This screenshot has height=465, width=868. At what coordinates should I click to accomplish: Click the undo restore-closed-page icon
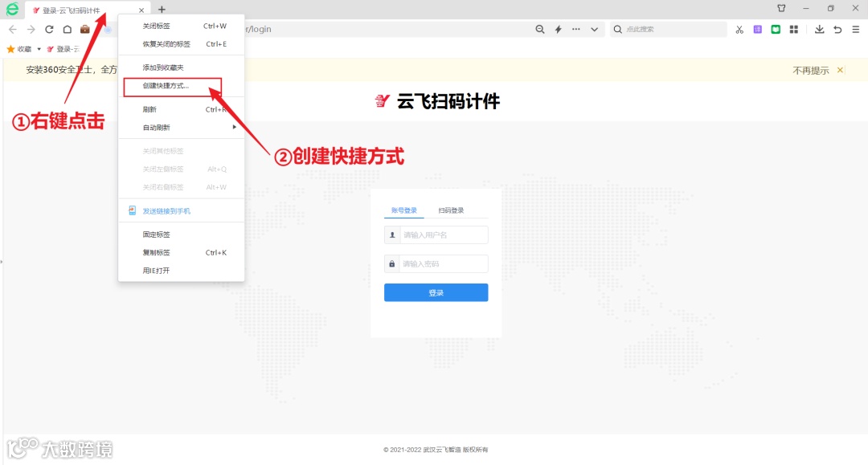(837, 29)
